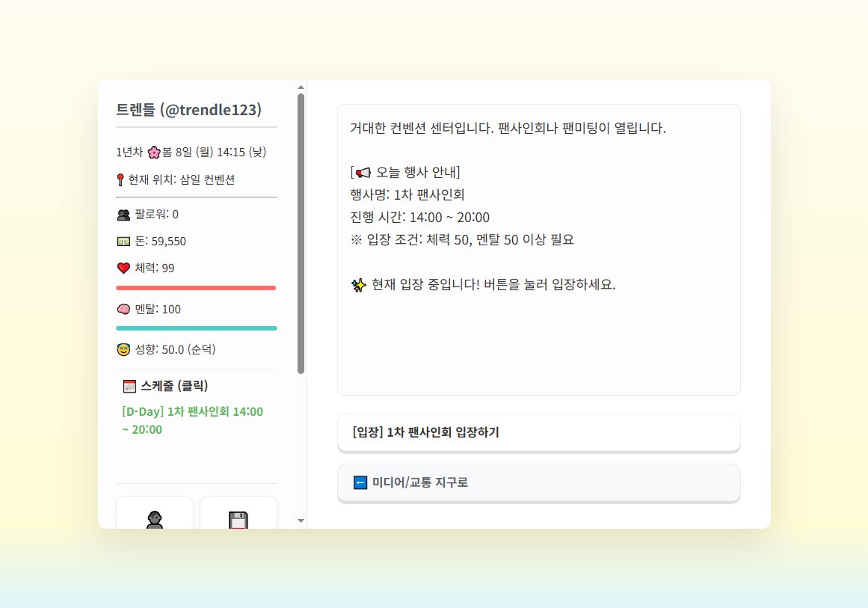Click the 입장 조건 requirement line

point(462,240)
